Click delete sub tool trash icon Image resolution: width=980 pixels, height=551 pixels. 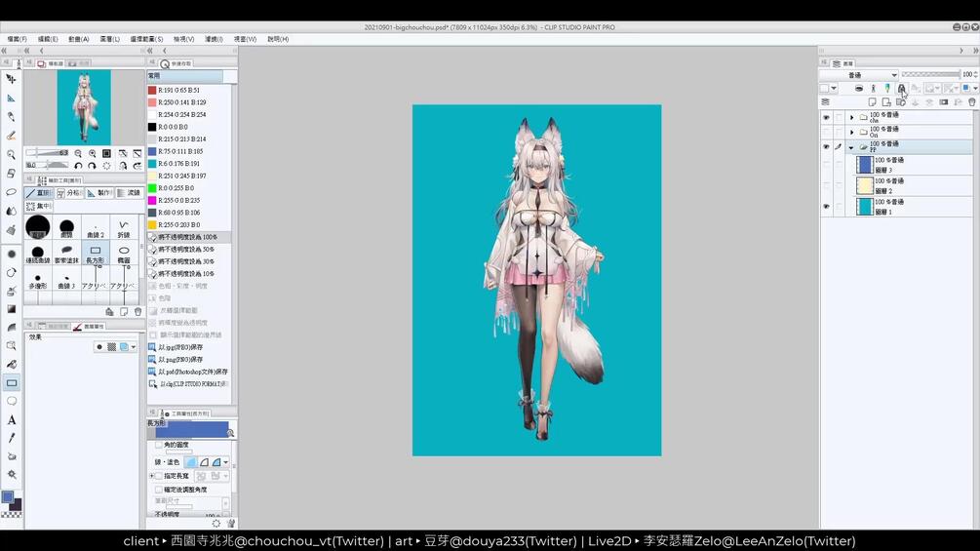(x=138, y=312)
